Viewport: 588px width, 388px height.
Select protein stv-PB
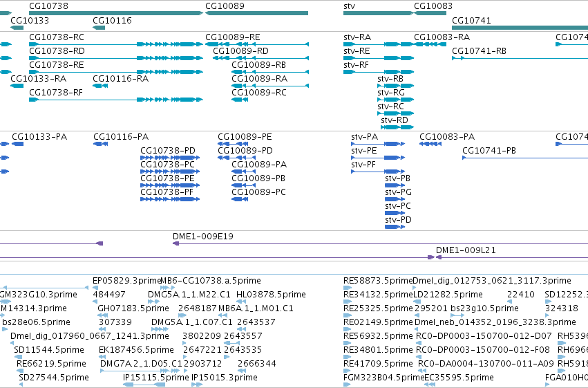click(397, 178)
